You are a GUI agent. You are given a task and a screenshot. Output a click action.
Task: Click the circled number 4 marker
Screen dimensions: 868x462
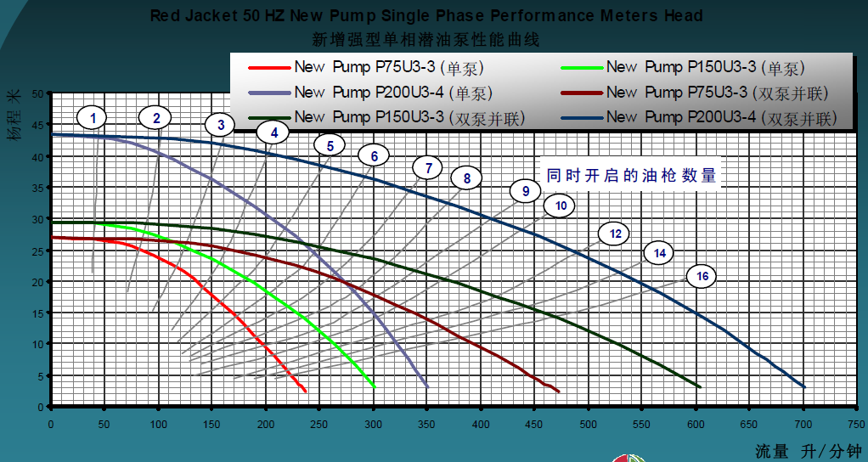[273, 132]
